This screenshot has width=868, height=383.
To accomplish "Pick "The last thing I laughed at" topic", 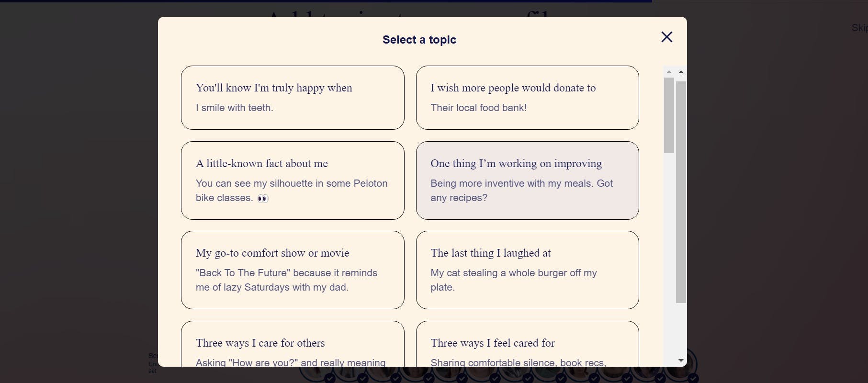I will [527, 270].
